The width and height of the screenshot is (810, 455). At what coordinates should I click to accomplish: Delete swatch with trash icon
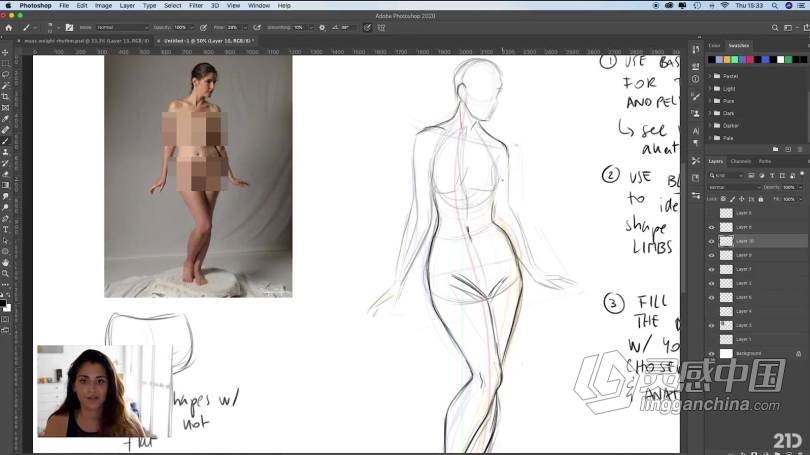800,149
